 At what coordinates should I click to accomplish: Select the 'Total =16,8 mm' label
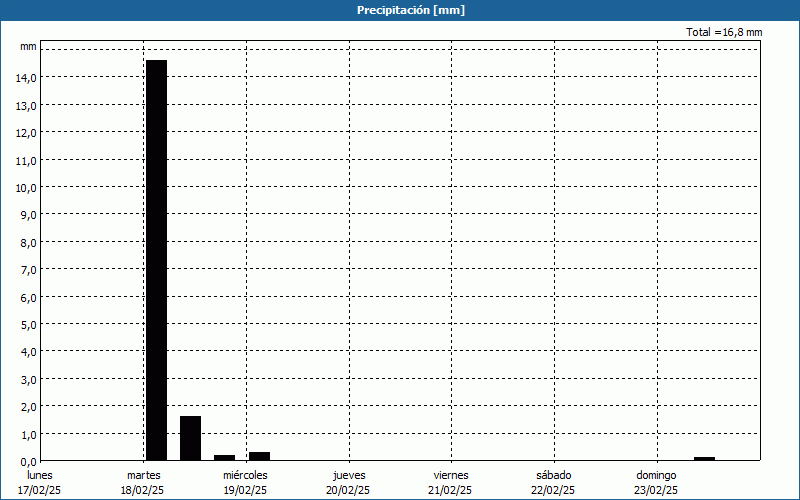[724, 32]
